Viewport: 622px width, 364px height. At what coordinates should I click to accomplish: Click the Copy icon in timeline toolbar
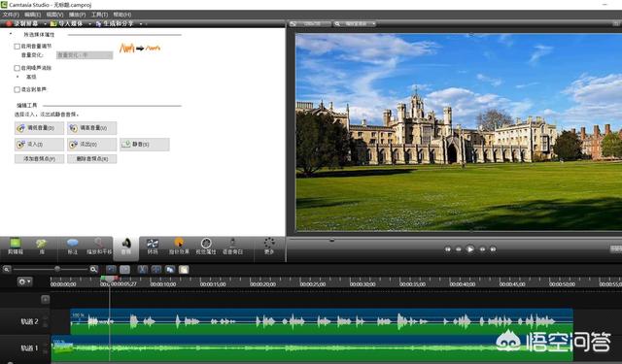click(x=170, y=269)
